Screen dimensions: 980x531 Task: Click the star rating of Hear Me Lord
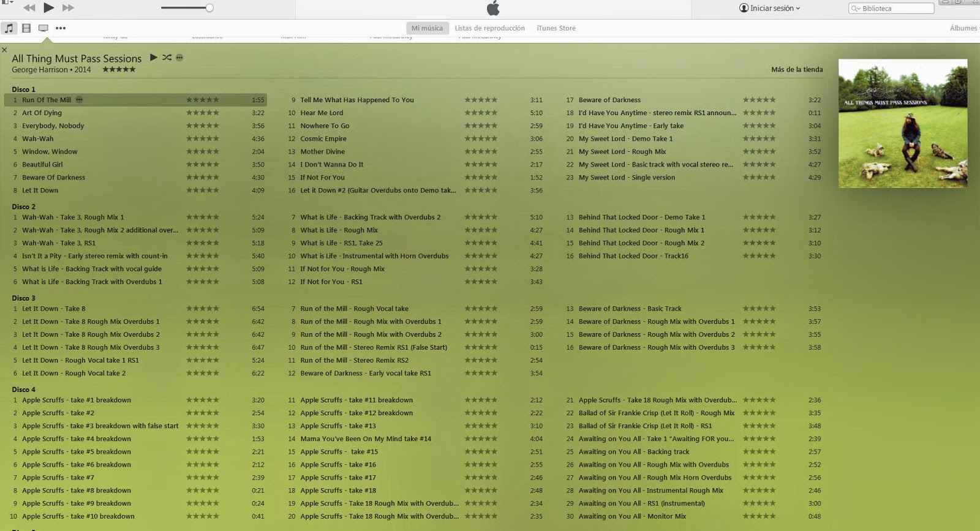(x=481, y=113)
